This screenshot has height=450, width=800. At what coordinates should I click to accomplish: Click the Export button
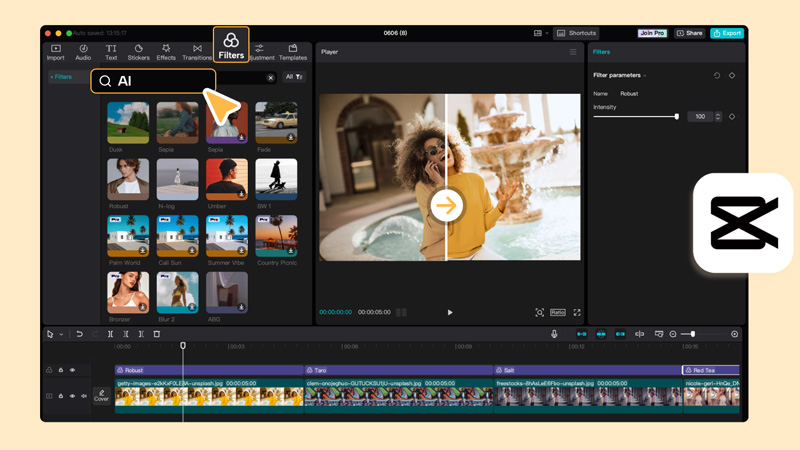pyautogui.click(x=727, y=33)
